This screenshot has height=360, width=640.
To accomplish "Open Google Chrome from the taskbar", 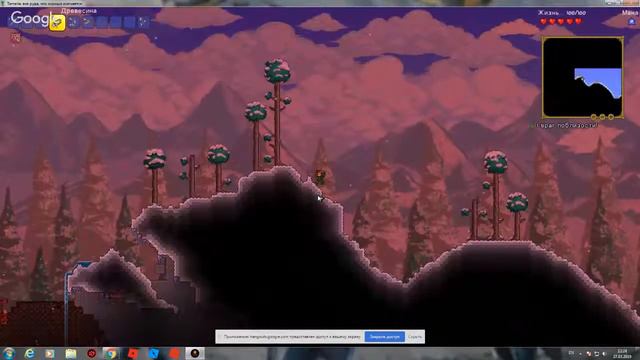I will click(x=111, y=353).
